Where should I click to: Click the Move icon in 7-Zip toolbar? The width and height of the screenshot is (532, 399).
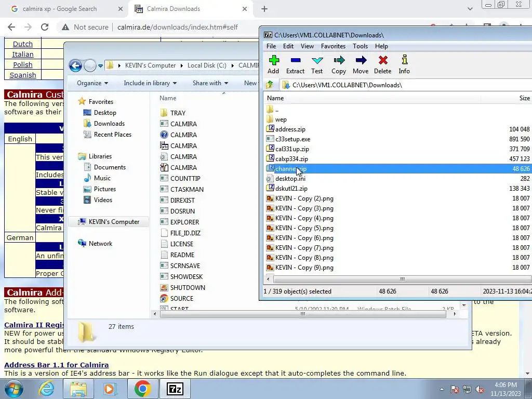click(361, 64)
